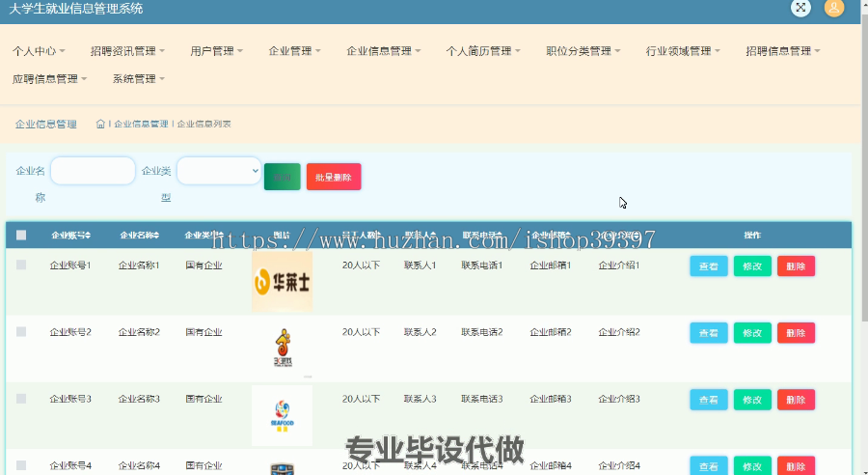The height and width of the screenshot is (475, 868).
Task: Delete 企业账号1 with 删除 button
Action: point(796,266)
